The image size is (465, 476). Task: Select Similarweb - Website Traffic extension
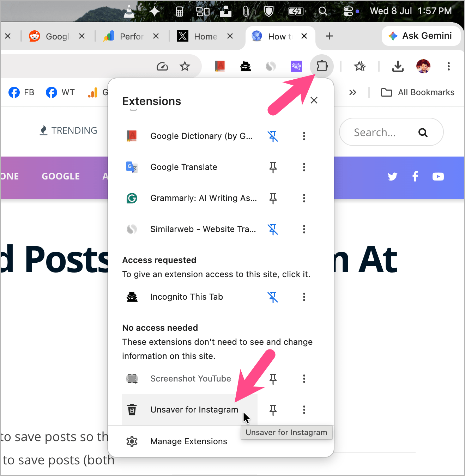[x=190, y=229]
